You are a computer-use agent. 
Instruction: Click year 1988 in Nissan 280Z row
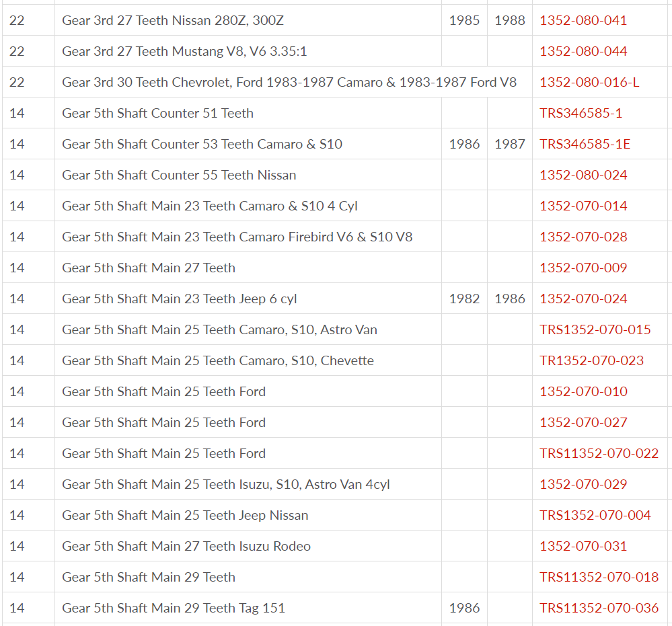click(x=510, y=20)
